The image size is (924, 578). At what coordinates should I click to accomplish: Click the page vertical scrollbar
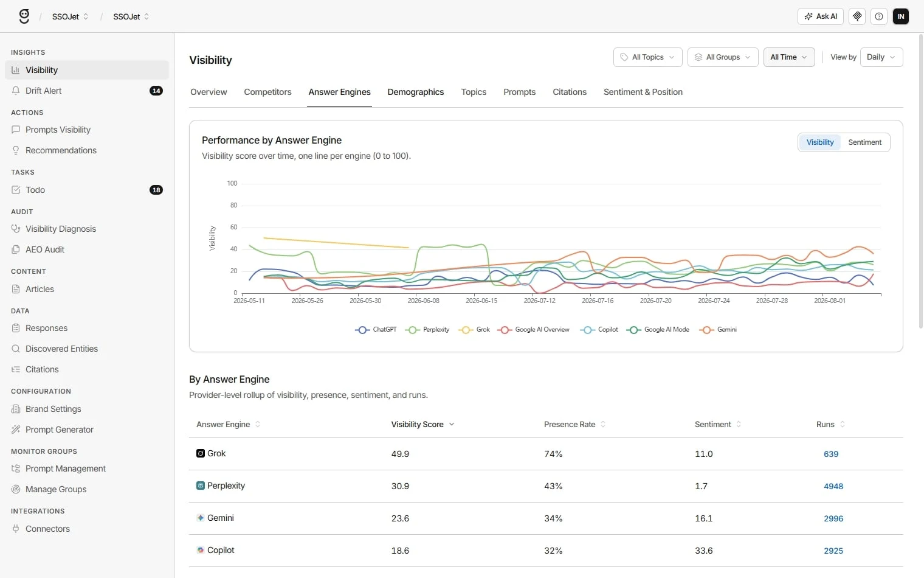920,183
